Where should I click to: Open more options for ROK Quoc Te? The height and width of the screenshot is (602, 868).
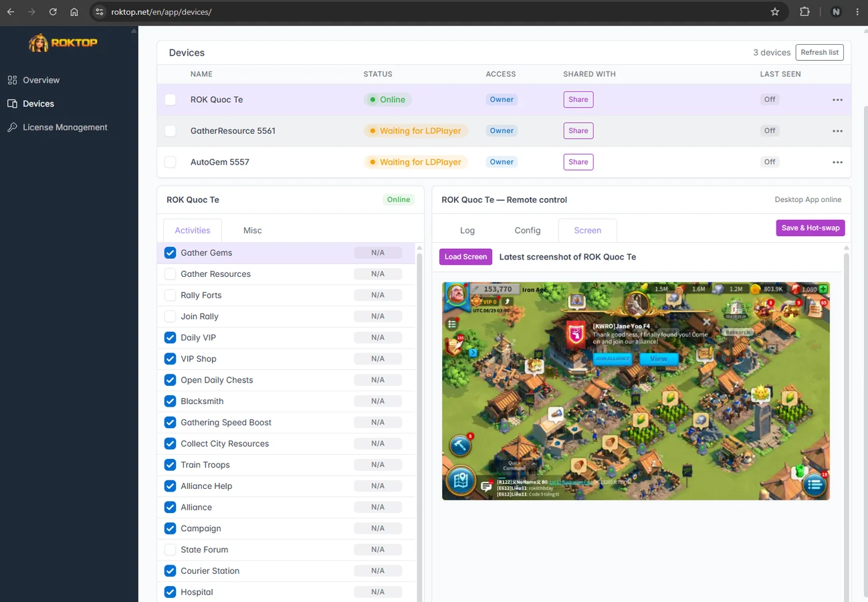(837, 100)
